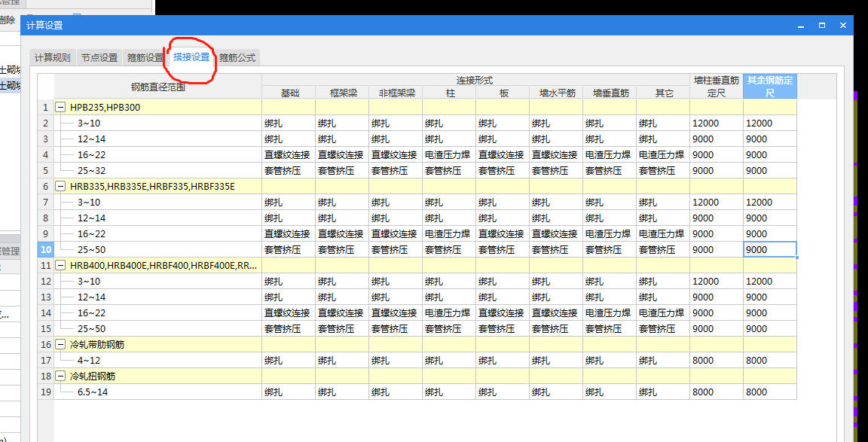868x442 pixels.
Task: Switch to the 箍筋公式 tab
Action: (237, 57)
